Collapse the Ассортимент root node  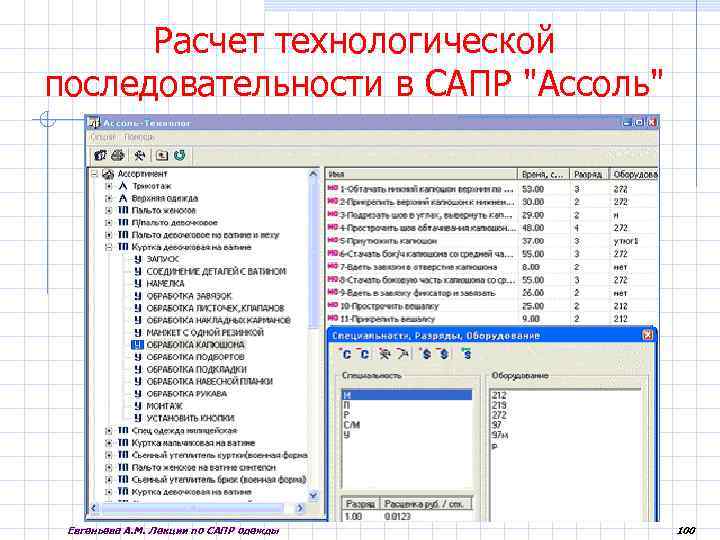(x=95, y=174)
